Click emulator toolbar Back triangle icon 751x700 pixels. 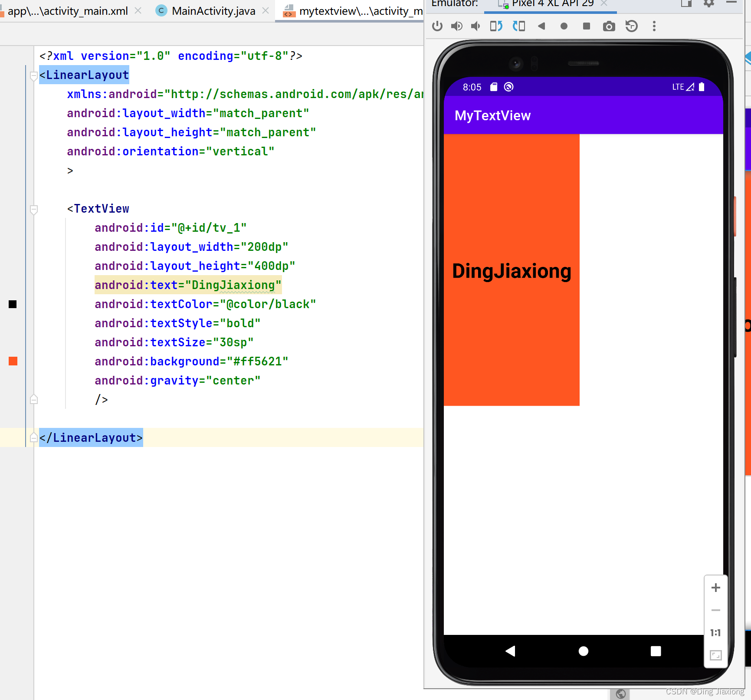[541, 26]
